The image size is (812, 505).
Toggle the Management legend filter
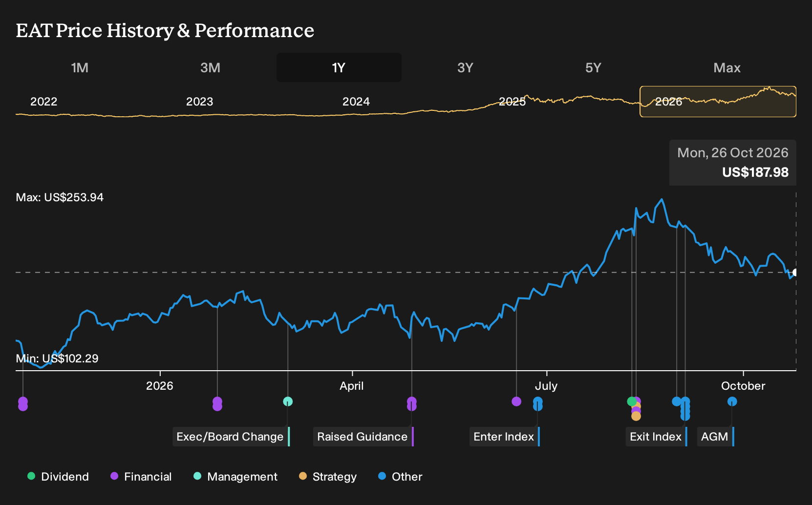pyautogui.click(x=235, y=477)
